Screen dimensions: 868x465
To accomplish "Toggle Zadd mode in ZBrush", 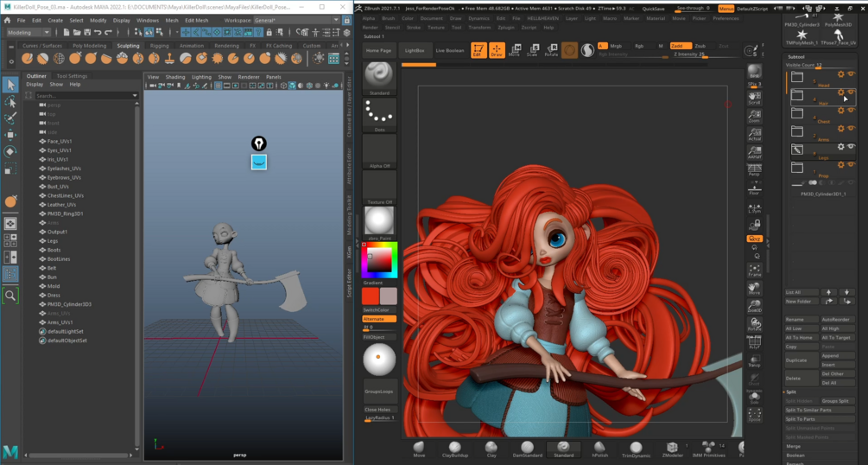I will [681, 46].
